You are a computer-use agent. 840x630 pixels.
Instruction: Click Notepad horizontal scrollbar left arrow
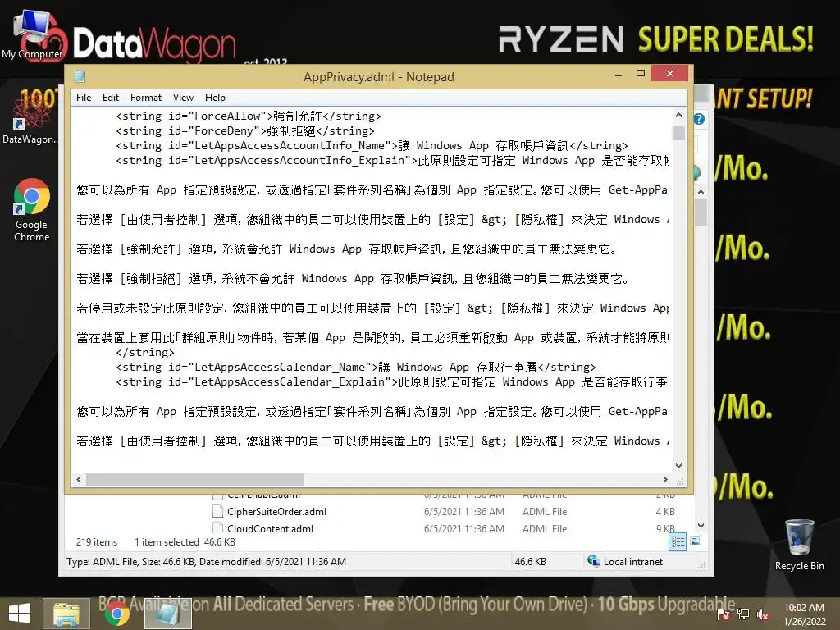(80, 479)
